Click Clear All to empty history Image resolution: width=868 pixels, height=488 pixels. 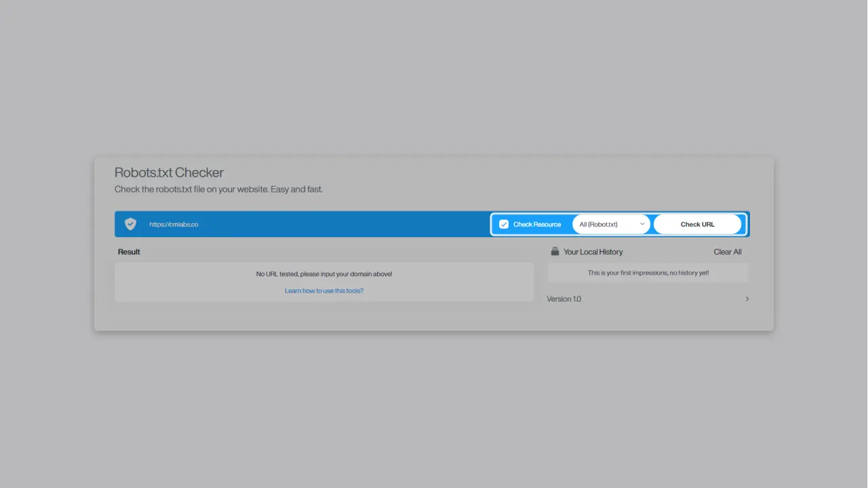[727, 251]
